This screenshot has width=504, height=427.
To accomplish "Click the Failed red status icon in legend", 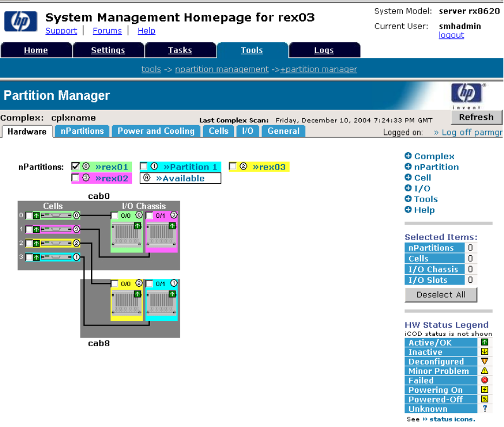I will [x=485, y=380].
